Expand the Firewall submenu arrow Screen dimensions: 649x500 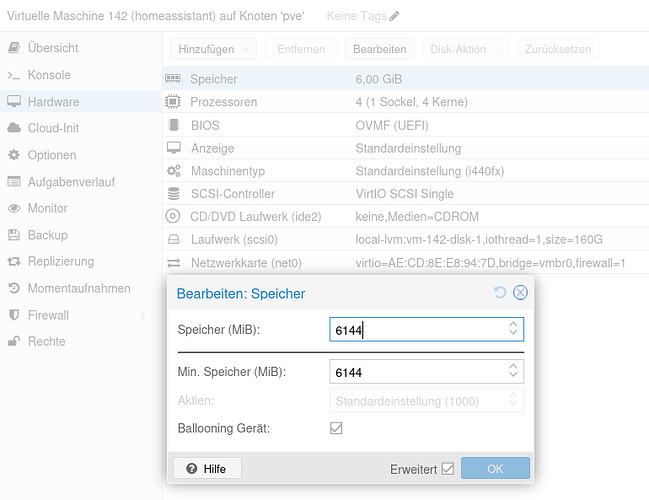click(143, 315)
